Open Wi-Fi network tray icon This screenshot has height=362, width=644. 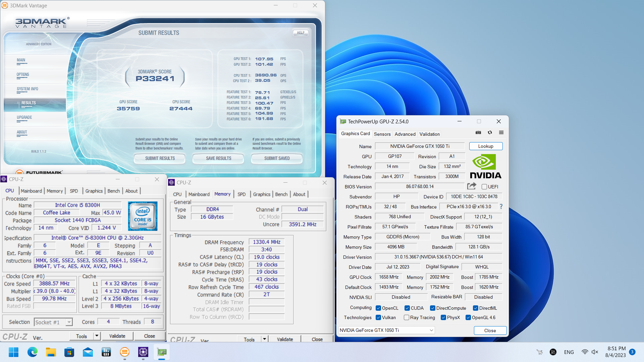click(x=585, y=352)
